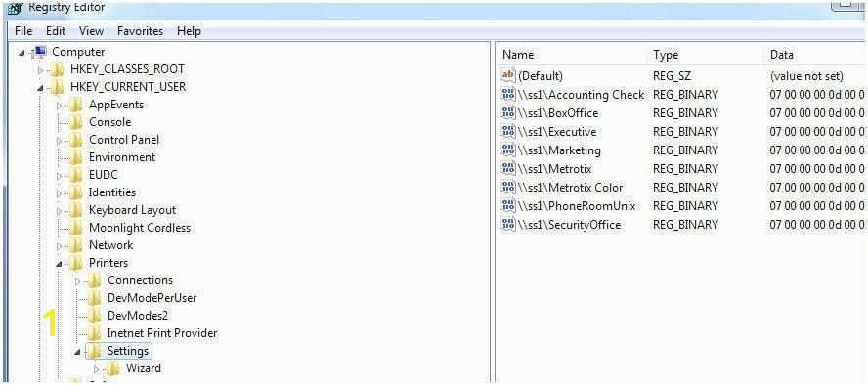Select the Inetnet Print Provider key label
Image resolution: width=868 pixels, height=385 pixels.
pos(162,333)
